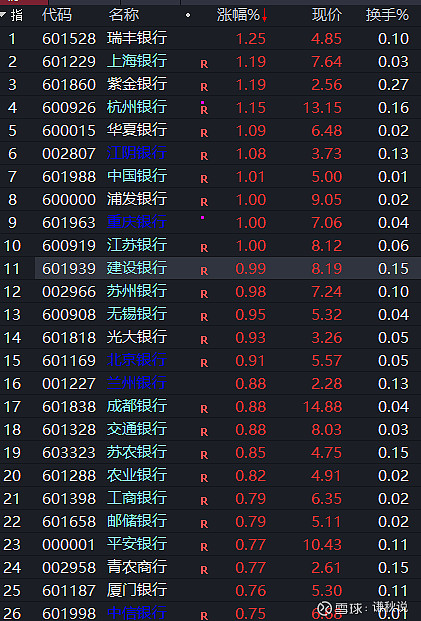Click the 名称 column header

tap(124, 15)
